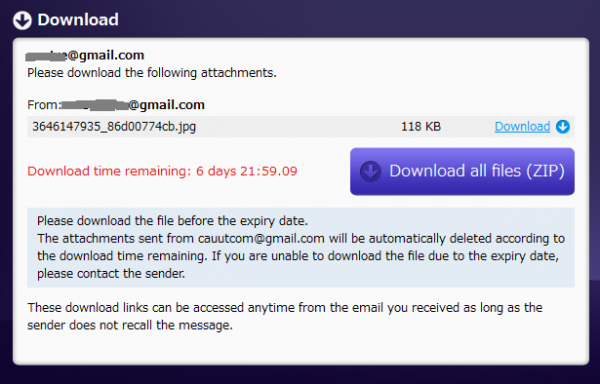Click cauutcom@gmail.com in the blue notice

coord(261,238)
